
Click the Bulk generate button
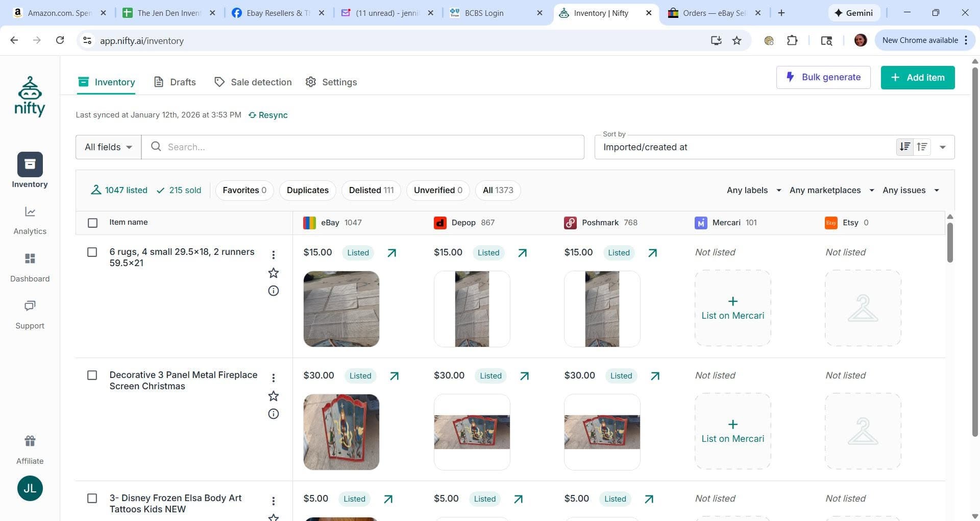(823, 77)
